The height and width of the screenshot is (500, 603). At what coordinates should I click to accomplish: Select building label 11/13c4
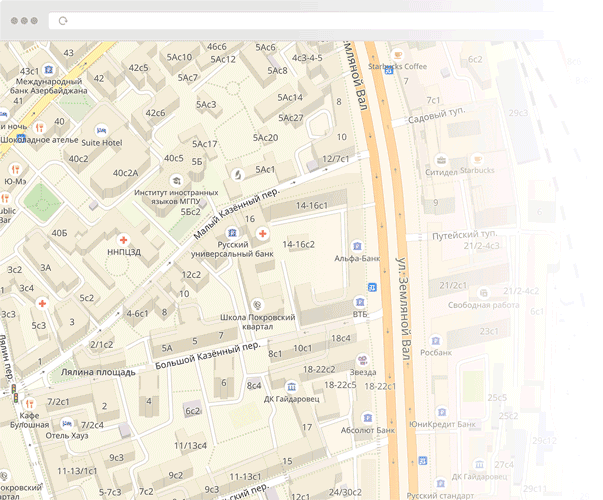[x=190, y=445]
